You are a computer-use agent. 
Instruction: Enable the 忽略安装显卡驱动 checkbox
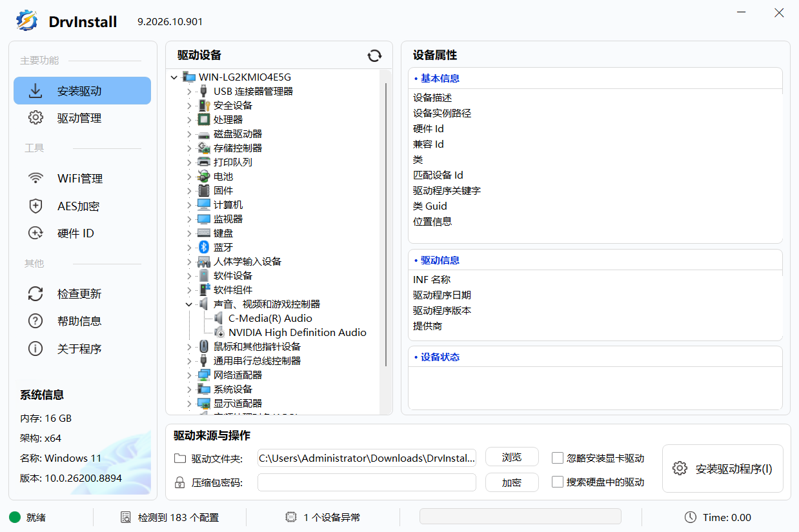(x=558, y=458)
